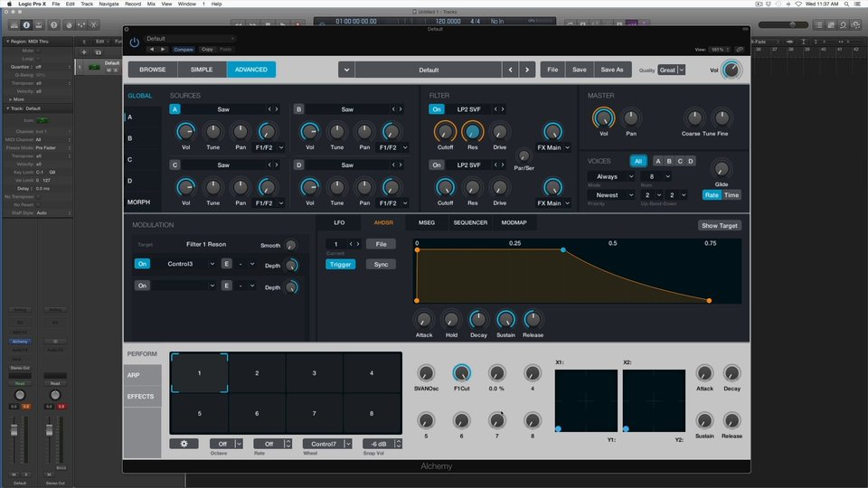Screen dimensions: 868x488
Task: Open the Record menu in menu bar
Action: pos(133,4)
